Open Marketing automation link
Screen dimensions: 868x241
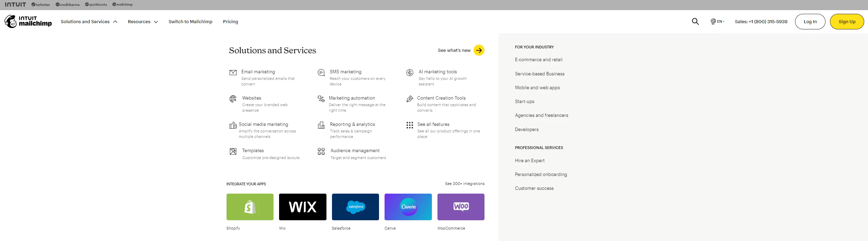[352, 98]
